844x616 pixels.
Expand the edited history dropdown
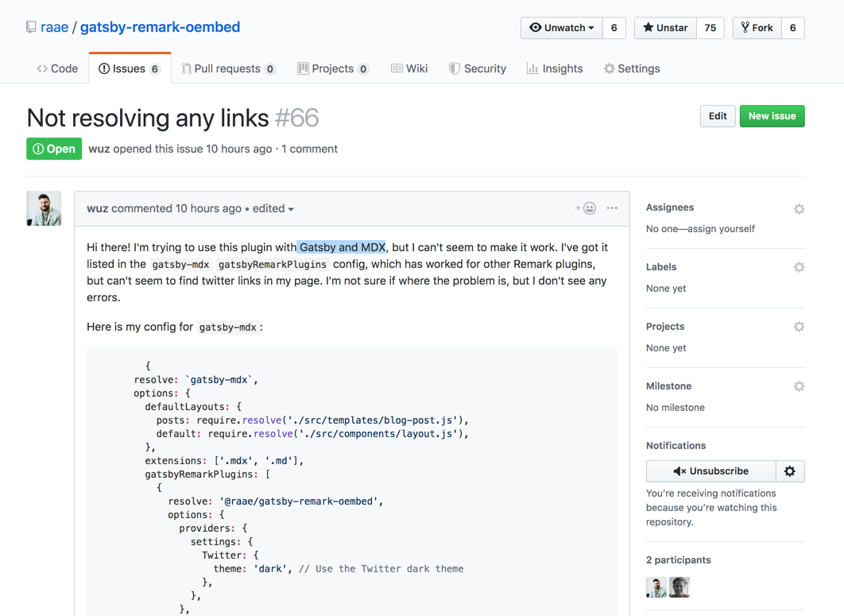pyautogui.click(x=273, y=208)
